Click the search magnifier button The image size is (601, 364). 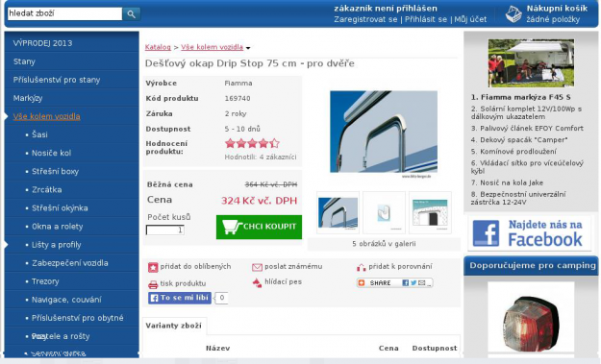tap(131, 14)
